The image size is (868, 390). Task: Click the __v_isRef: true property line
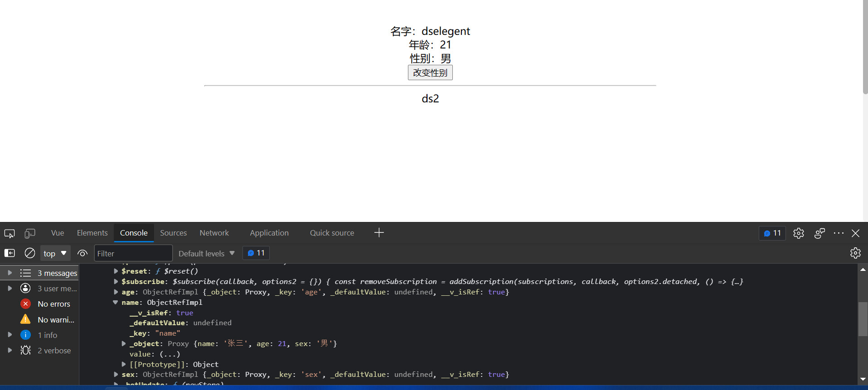pos(161,313)
